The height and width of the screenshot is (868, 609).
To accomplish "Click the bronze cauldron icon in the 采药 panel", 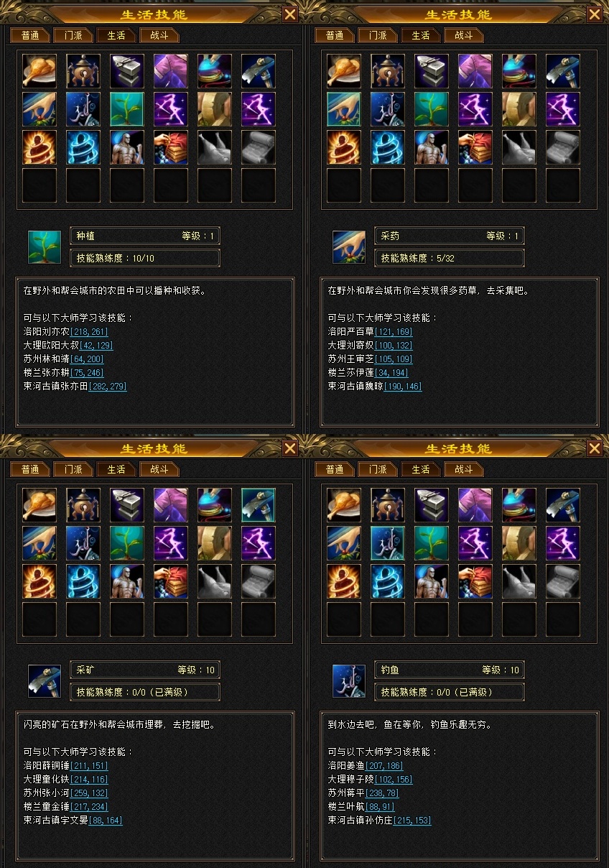I will pos(388,71).
